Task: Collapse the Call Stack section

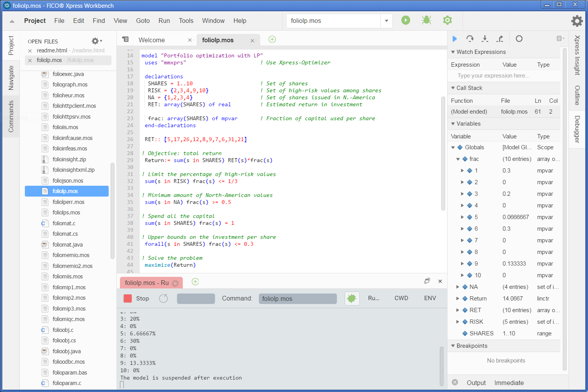Action: tap(453, 88)
